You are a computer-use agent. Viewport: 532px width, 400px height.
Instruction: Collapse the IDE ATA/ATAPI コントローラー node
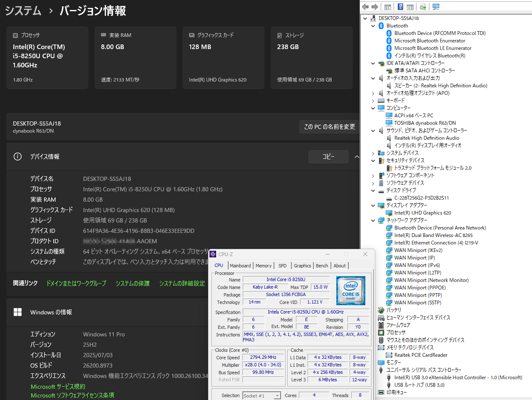coord(373,63)
